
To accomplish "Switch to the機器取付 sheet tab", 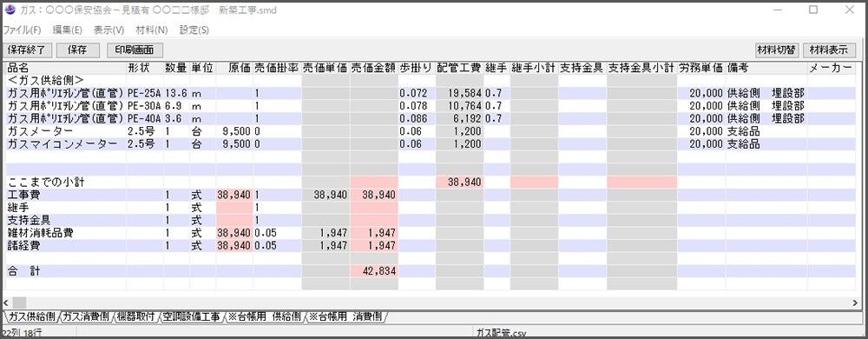I will point(136,317).
